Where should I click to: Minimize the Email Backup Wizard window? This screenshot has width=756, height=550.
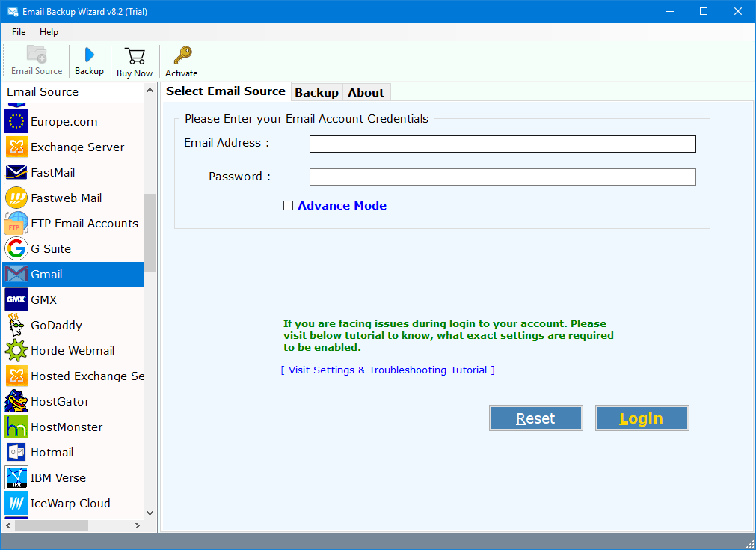(670, 11)
